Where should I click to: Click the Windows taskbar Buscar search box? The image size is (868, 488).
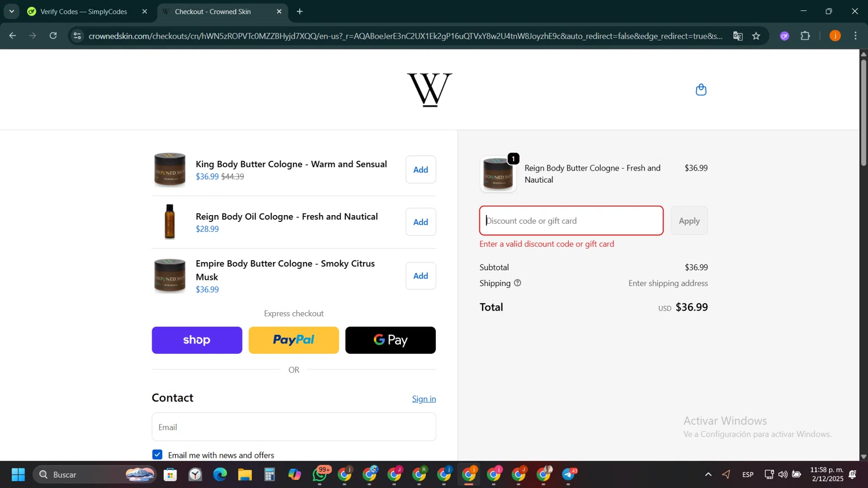[95, 475]
